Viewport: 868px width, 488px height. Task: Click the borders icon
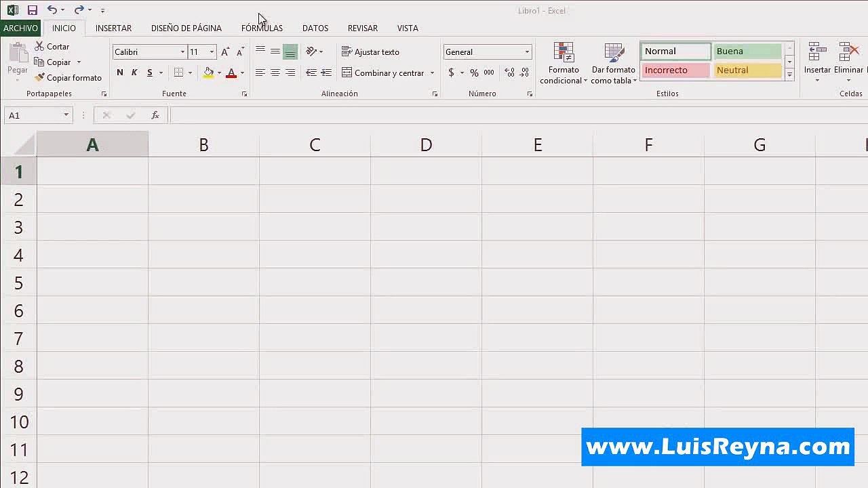coord(178,73)
